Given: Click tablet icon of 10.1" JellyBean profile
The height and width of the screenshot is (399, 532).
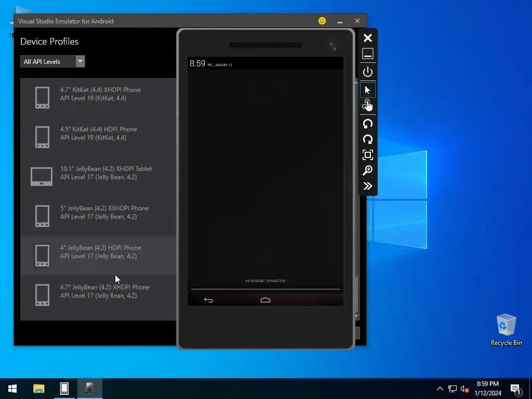Looking at the screenshot, I should coord(42,177).
